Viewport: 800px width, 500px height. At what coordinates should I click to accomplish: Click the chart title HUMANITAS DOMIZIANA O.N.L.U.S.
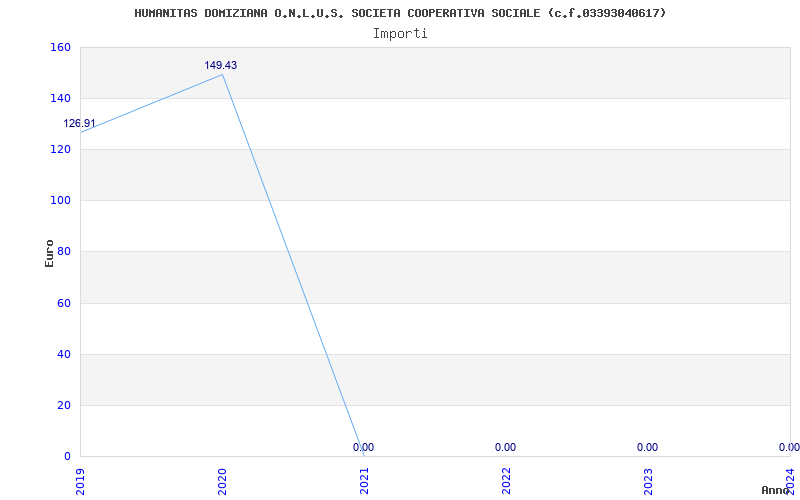[x=401, y=13]
